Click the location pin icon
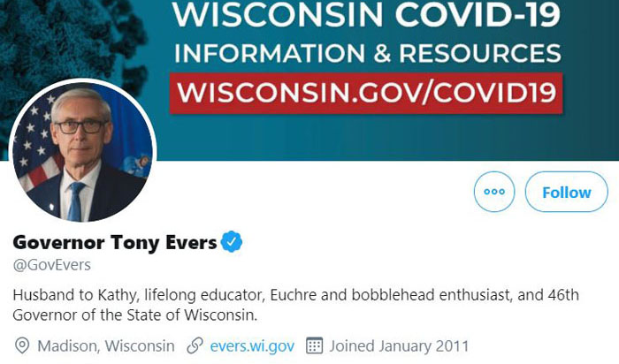This screenshot has width=619, height=364. click(x=22, y=345)
